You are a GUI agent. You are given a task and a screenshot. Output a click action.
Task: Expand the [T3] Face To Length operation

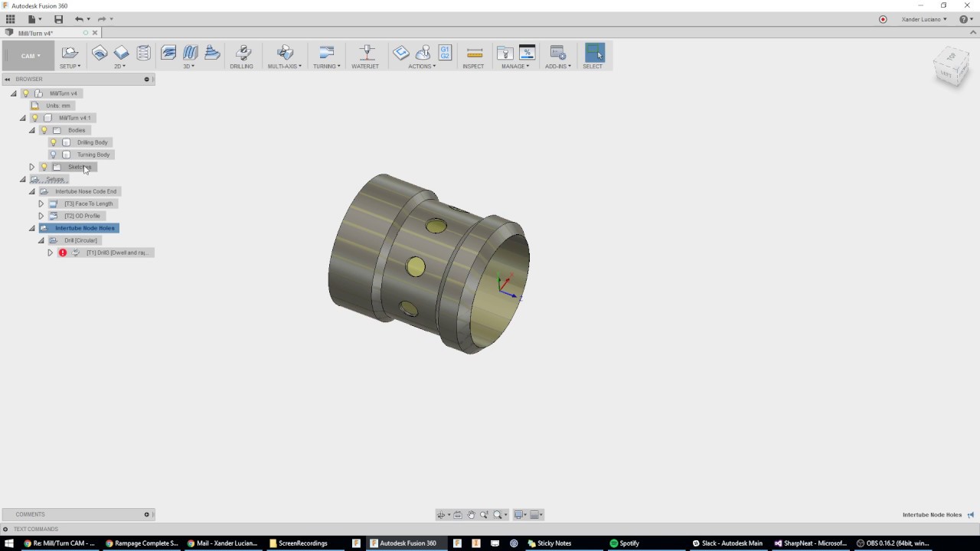click(41, 204)
